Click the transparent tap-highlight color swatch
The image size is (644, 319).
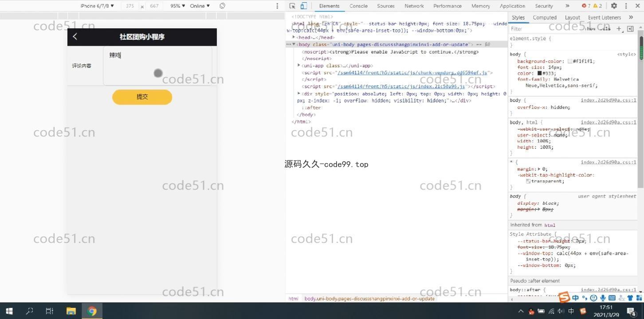(x=528, y=181)
